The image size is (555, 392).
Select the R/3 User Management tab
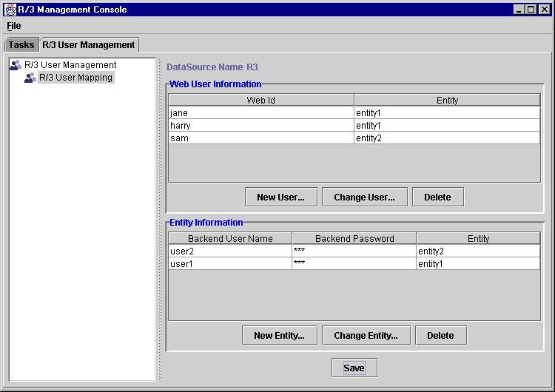click(x=89, y=45)
